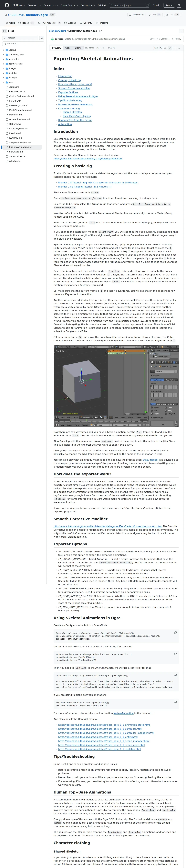Go to the GitHub homepage logo
This screenshot has width=186, height=868.
point(7,5)
